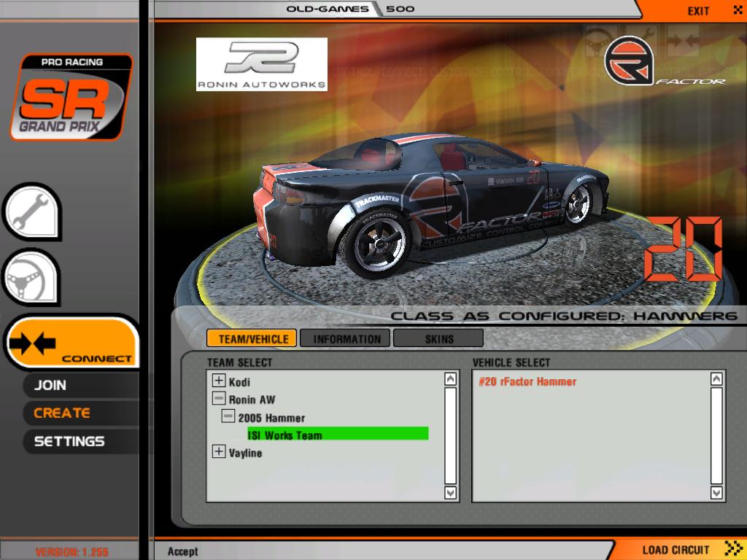Viewport: 747px width, 560px height.
Task: Click the SR Grand Prix logo
Action: tap(71, 97)
